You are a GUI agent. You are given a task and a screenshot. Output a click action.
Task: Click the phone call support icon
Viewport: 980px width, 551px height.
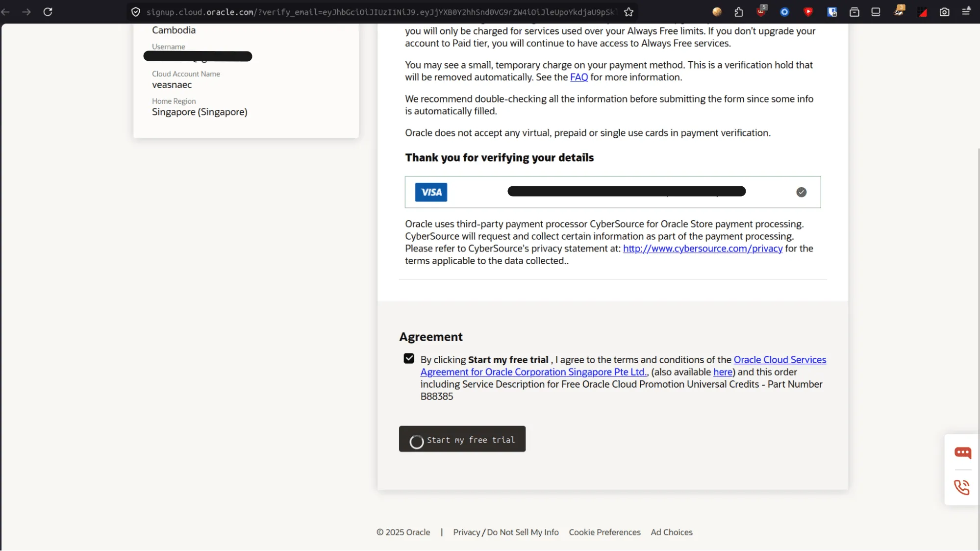coord(962,487)
